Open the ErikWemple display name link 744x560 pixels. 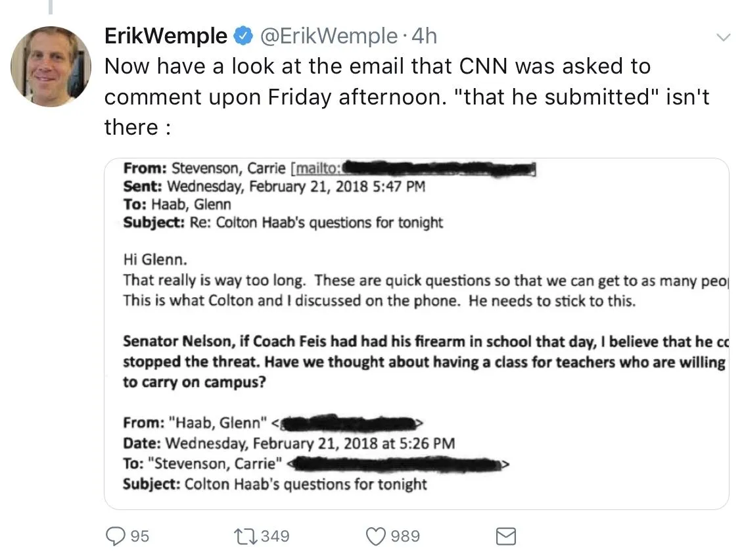(166, 36)
